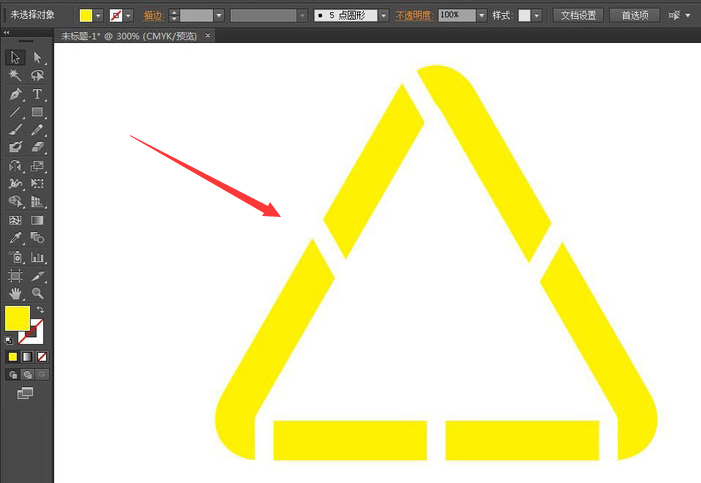Set paint mode to Gradient
This screenshot has height=483, width=701.
tap(27, 356)
